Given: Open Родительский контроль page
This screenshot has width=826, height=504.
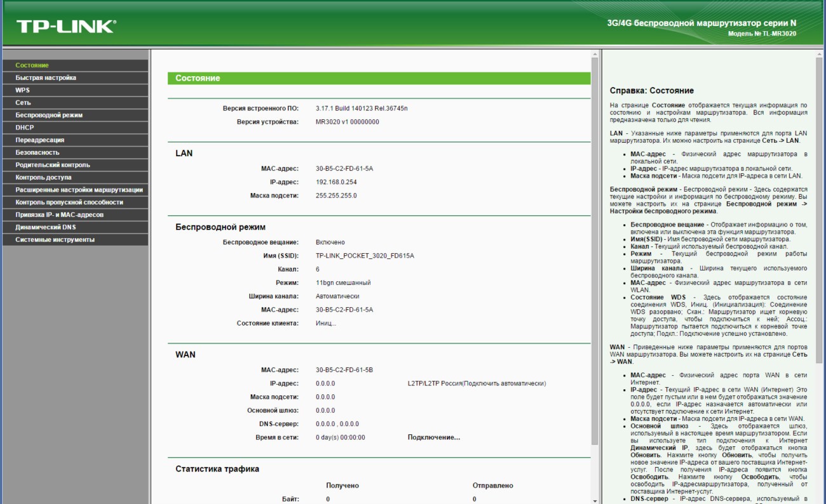Looking at the screenshot, I should click(53, 165).
